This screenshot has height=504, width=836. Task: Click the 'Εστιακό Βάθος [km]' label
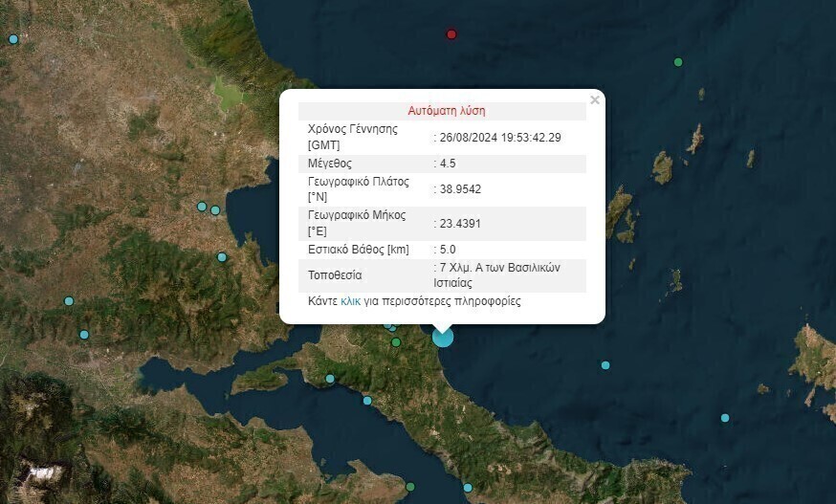(359, 250)
